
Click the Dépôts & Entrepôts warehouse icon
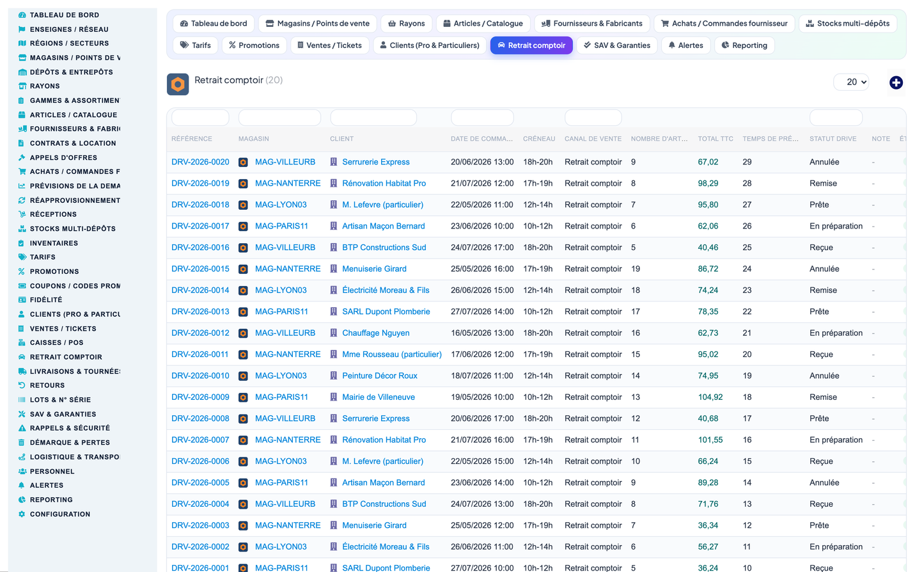click(x=22, y=72)
